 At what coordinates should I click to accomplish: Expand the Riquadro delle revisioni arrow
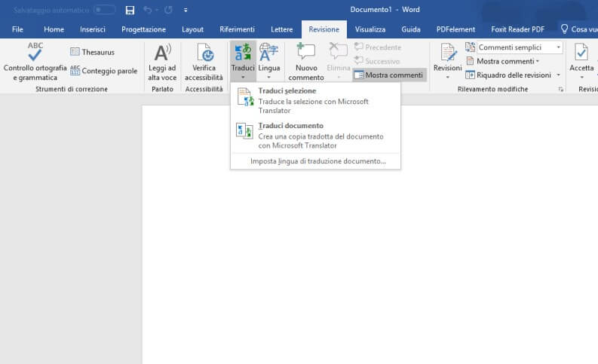tap(558, 75)
